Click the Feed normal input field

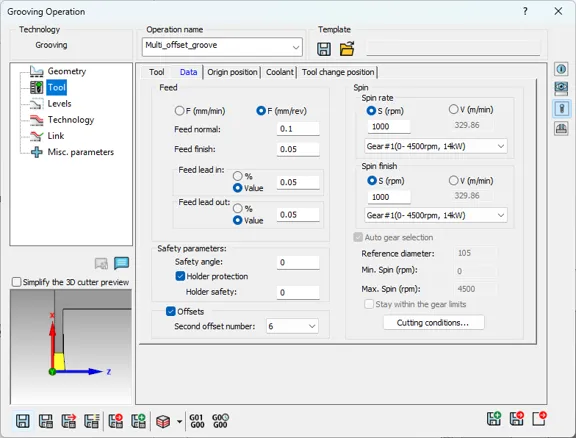pyautogui.click(x=298, y=129)
